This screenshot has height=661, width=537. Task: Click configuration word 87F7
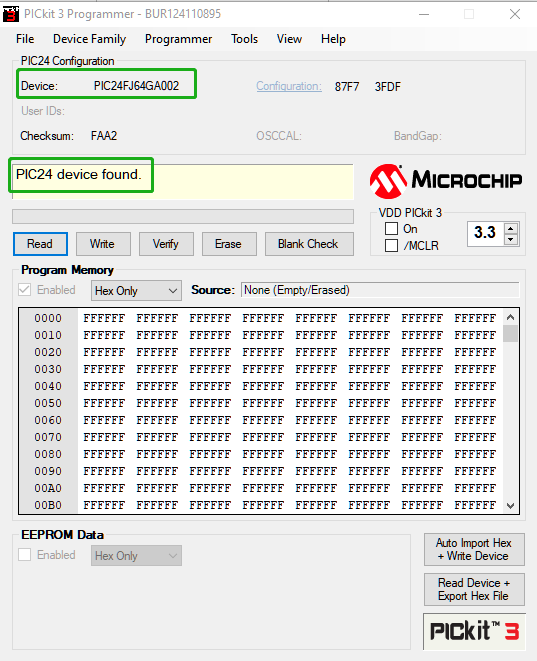(x=347, y=87)
